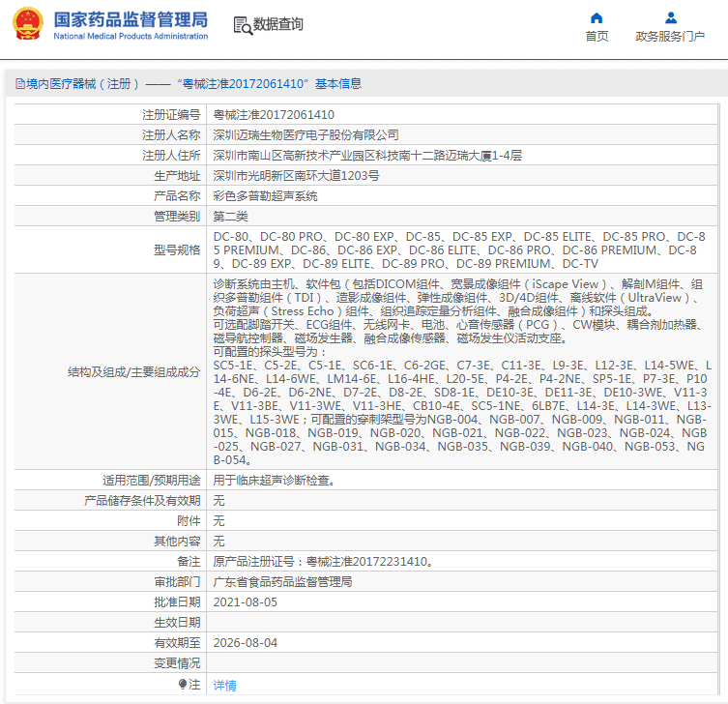This screenshot has height=704, width=728.
Task: Click the 生效日期 label
Action: click(x=177, y=622)
